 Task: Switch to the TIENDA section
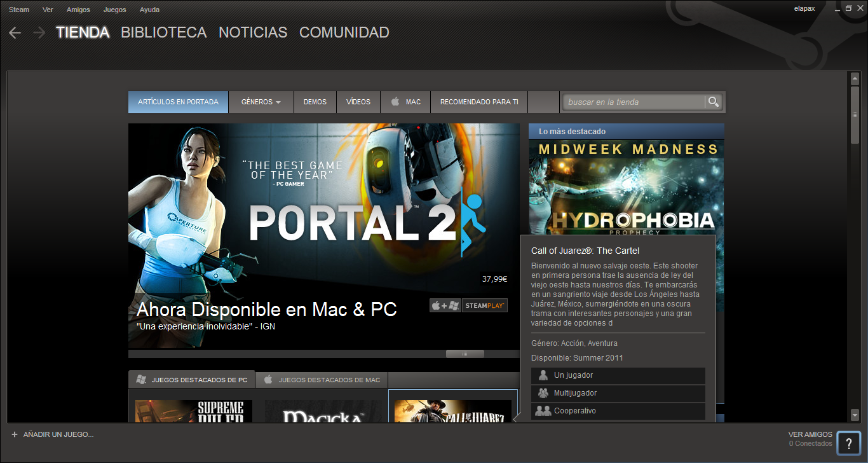point(83,32)
